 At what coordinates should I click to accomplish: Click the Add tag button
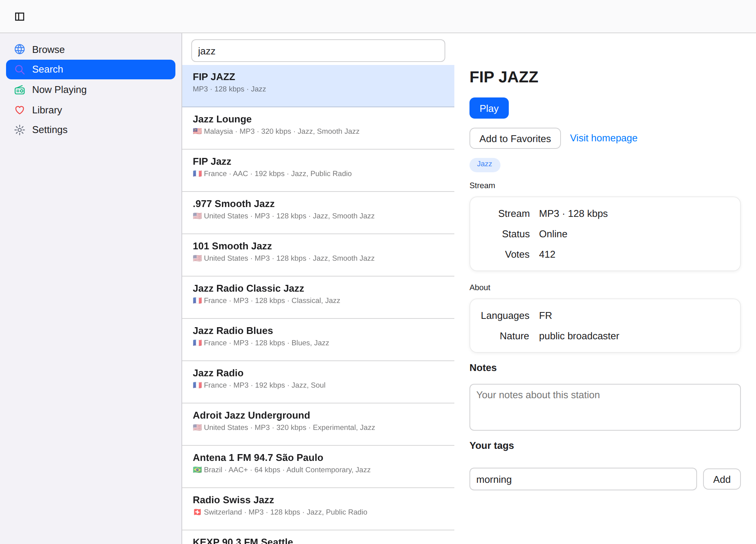(x=722, y=479)
